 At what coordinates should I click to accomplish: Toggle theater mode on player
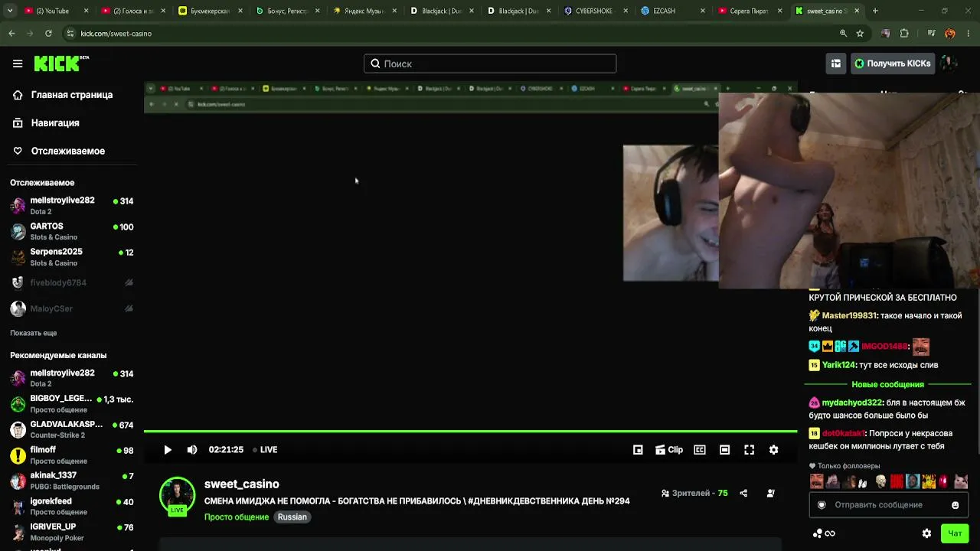pos(725,450)
